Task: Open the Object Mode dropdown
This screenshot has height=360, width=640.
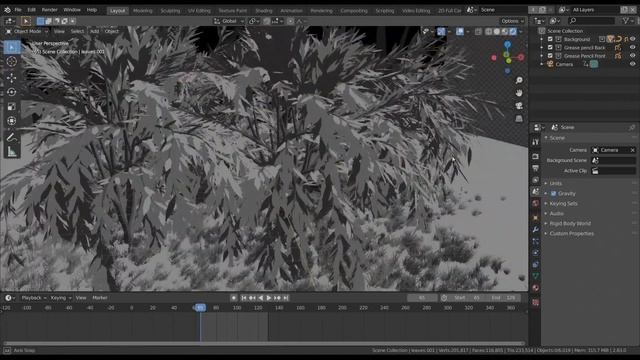Action: coord(26,31)
